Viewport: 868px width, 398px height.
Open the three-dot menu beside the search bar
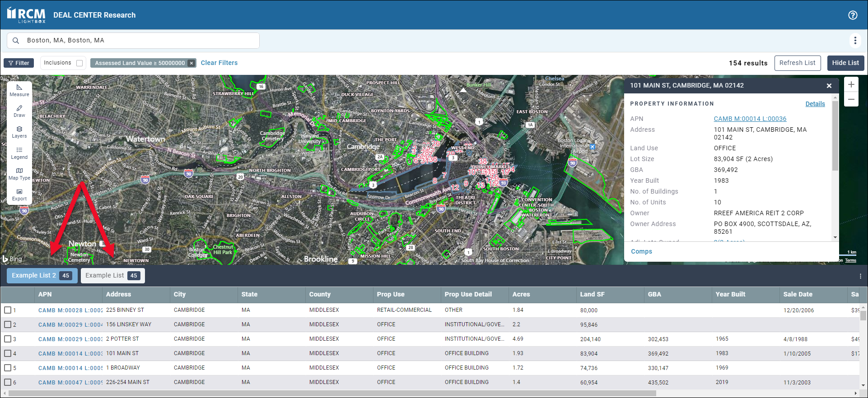855,41
